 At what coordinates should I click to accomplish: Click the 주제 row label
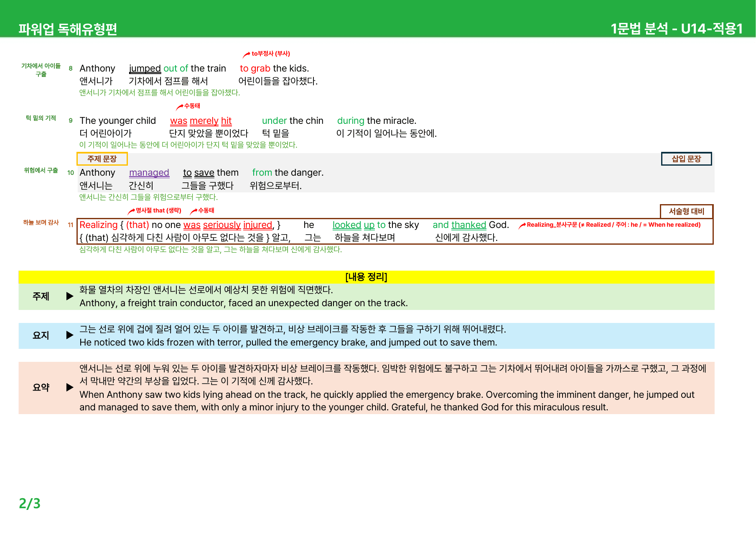(x=41, y=296)
